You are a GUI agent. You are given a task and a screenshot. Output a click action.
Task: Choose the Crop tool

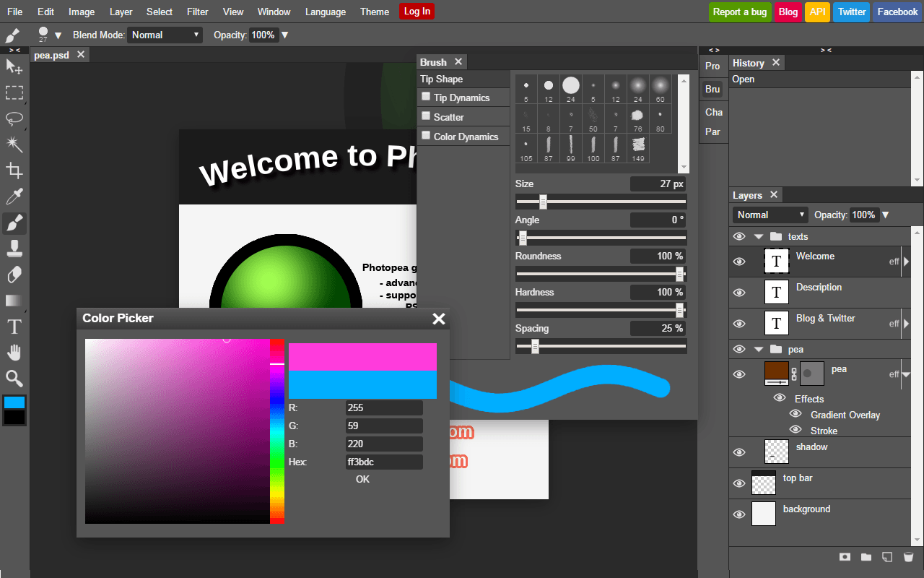pos(14,170)
